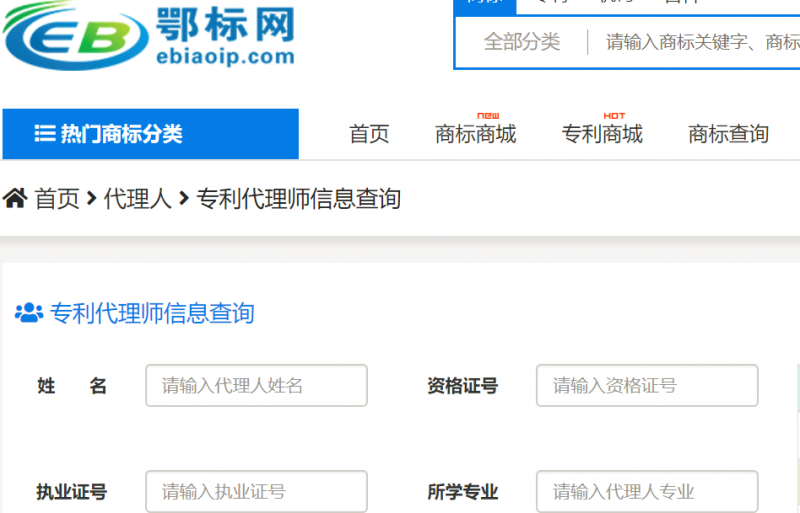Click the red HOT badge above 专利商城
Image resolution: width=800 pixels, height=513 pixels.
pyautogui.click(x=614, y=116)
